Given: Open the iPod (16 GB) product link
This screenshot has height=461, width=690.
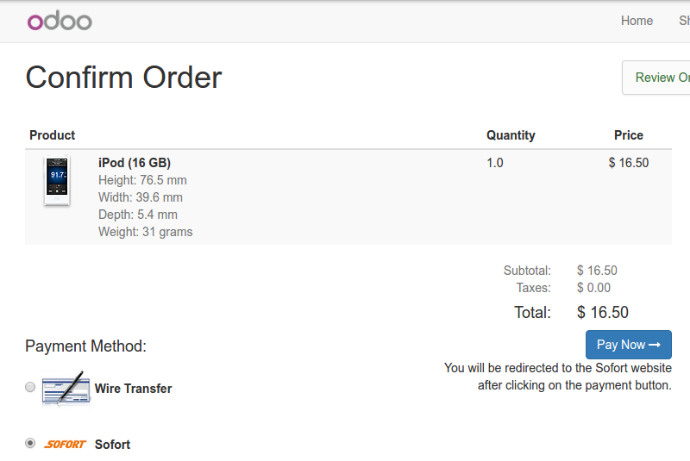Looking at the screenshot, I should pos(134,163).
